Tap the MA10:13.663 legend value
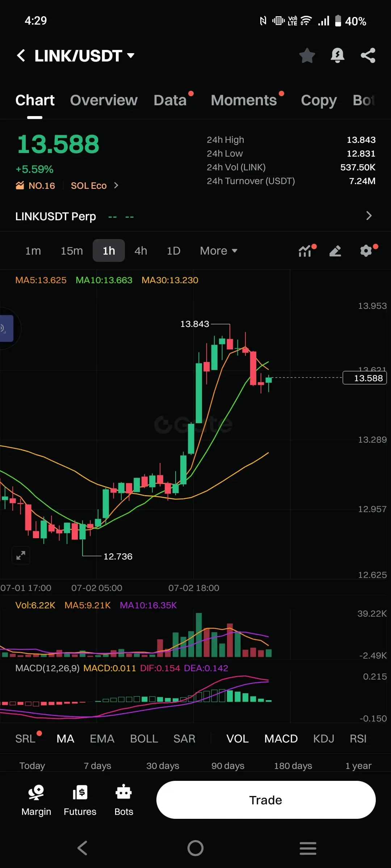 click(104, 280)
